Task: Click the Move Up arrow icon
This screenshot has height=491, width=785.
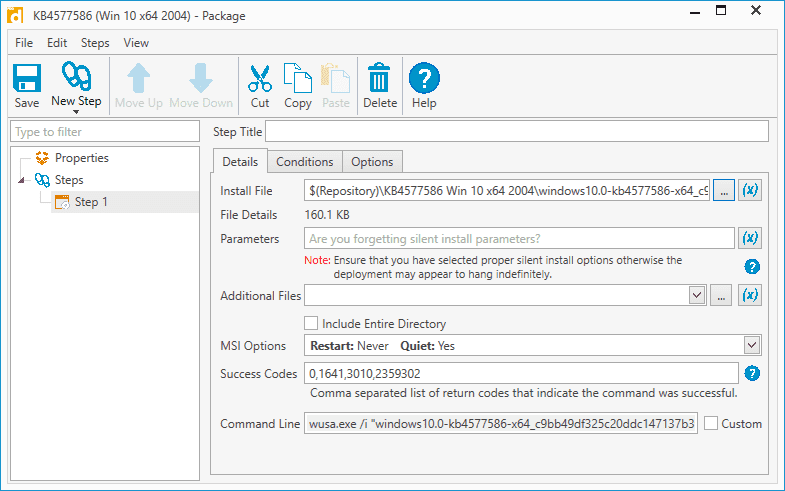Action: click(139, 78)
